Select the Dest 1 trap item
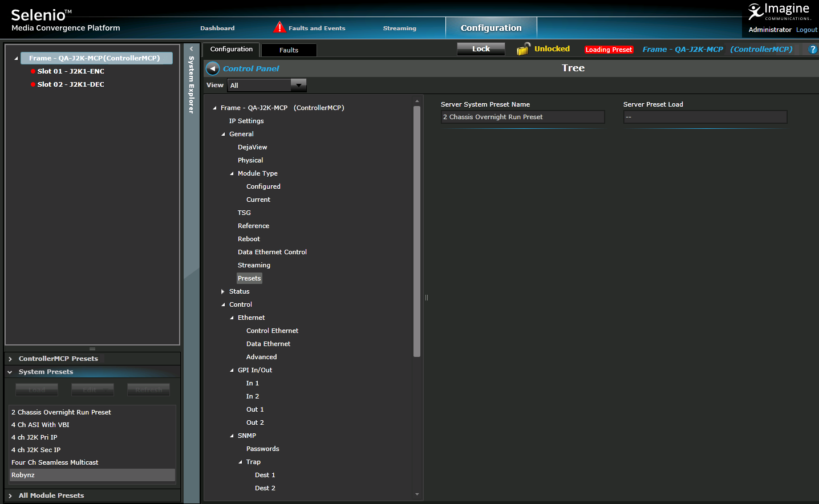 [x=265, y=475]
